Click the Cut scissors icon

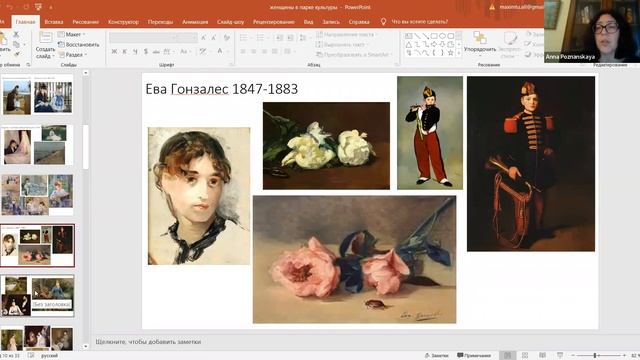(16, 35)
